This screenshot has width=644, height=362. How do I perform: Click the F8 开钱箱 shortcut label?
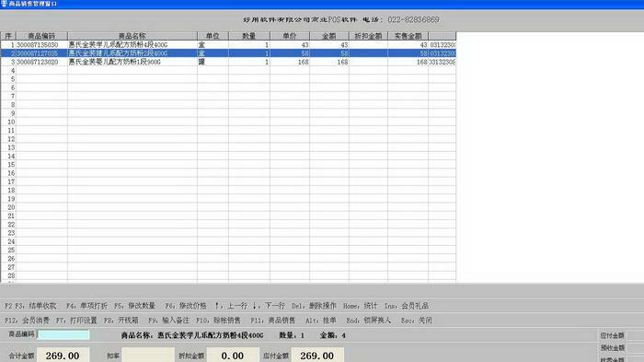(121, 320)
